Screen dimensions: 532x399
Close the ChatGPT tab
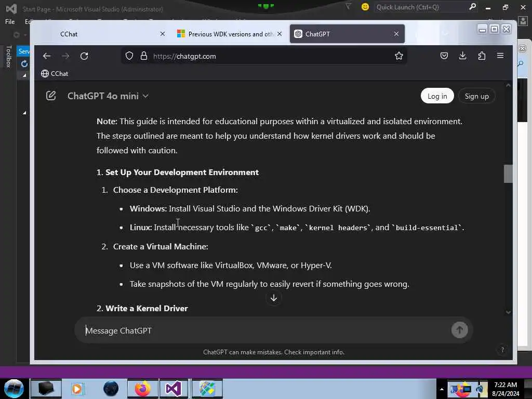click(396, 34)
